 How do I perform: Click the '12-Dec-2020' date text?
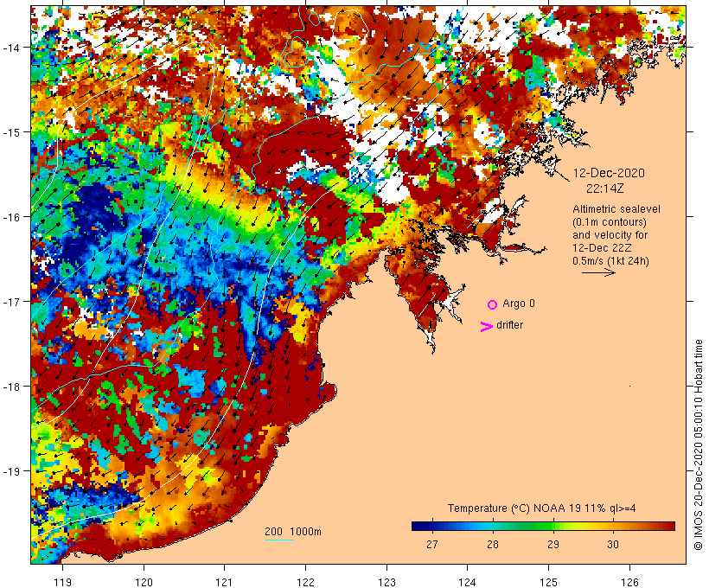click(x=609, y=173)
